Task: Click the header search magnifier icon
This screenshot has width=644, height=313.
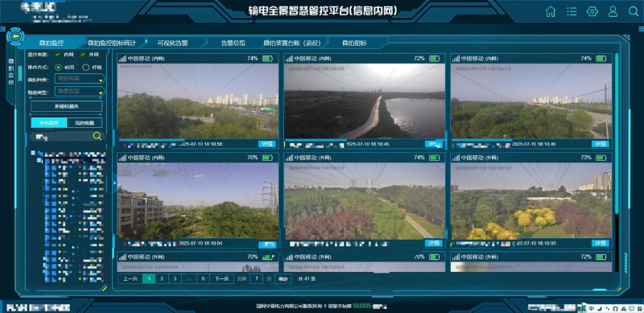Action: coord(634,11)
